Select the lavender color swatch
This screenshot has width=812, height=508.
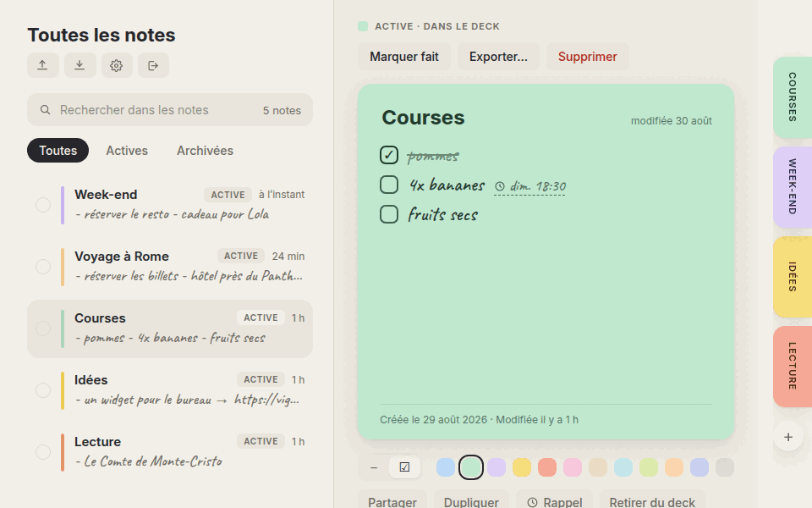coord(497,467)
